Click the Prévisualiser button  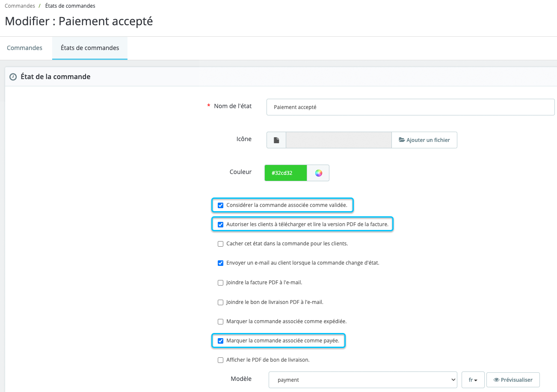click(x=513, y=380)
